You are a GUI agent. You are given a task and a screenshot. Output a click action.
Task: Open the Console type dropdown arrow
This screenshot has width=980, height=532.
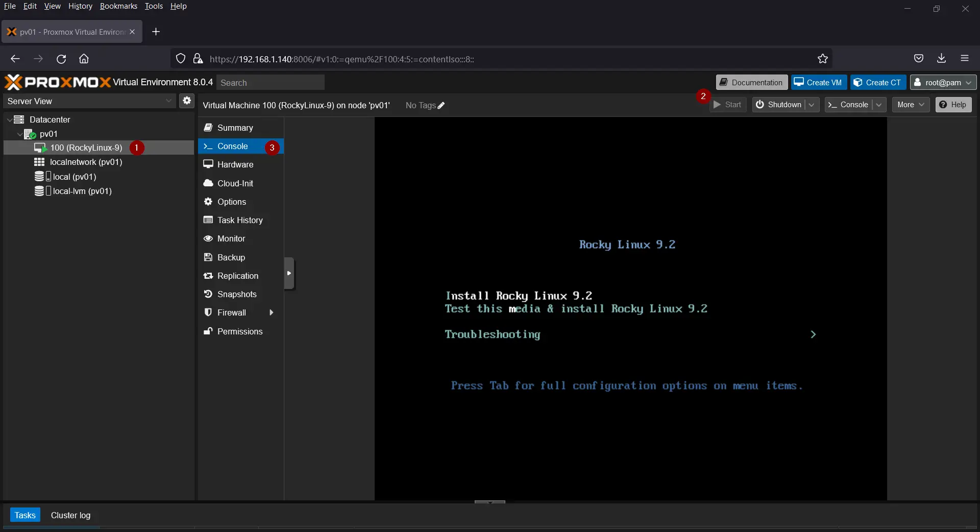pos(878,105)
